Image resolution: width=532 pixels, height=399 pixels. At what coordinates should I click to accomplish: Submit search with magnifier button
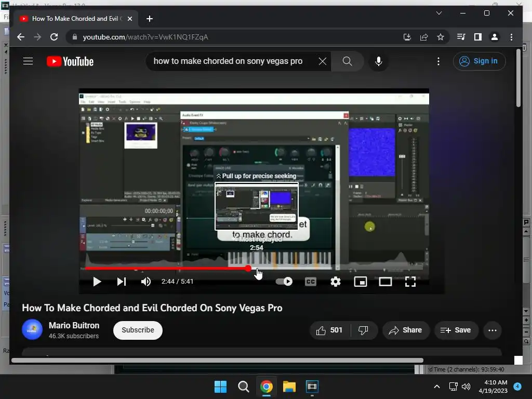pyautogui.click(x=347, y=61)
